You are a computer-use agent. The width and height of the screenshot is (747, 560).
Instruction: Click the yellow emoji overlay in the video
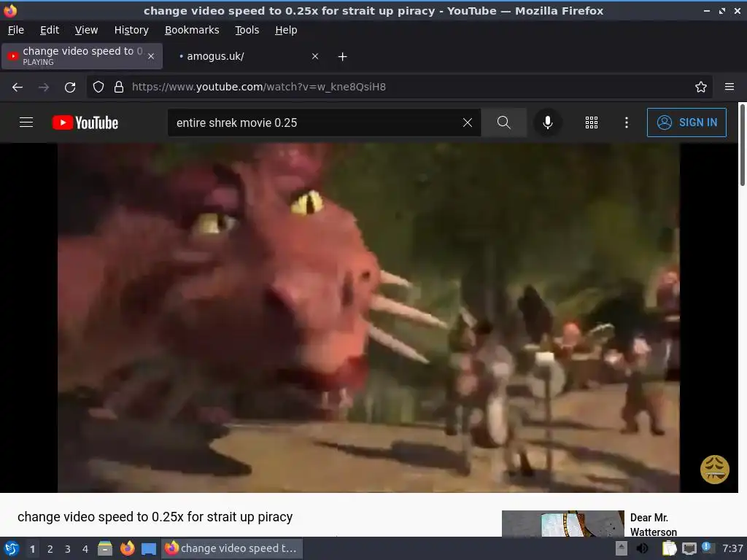pyautogui.click(x=715, y=470)
